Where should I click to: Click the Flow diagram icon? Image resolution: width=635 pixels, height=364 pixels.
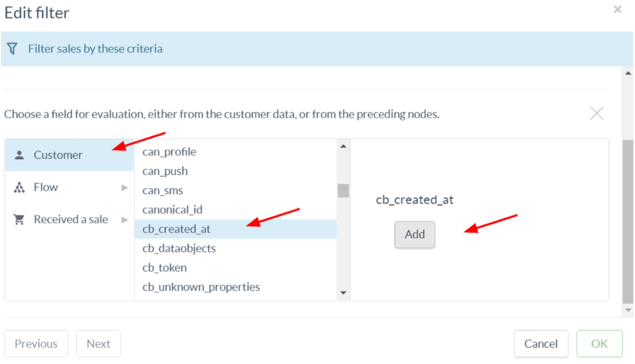tap(19, 188)
